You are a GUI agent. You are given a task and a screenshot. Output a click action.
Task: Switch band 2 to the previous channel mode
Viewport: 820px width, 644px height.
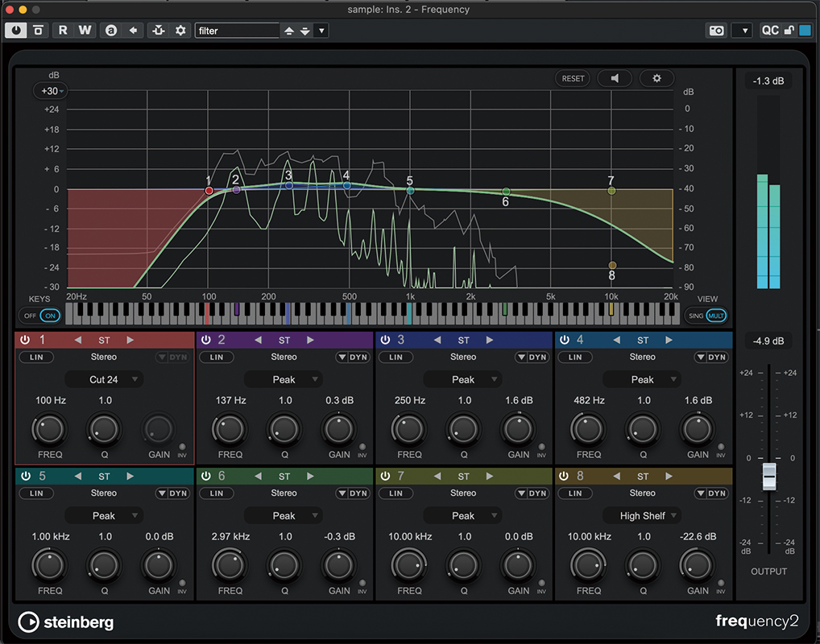click(258, 341)
